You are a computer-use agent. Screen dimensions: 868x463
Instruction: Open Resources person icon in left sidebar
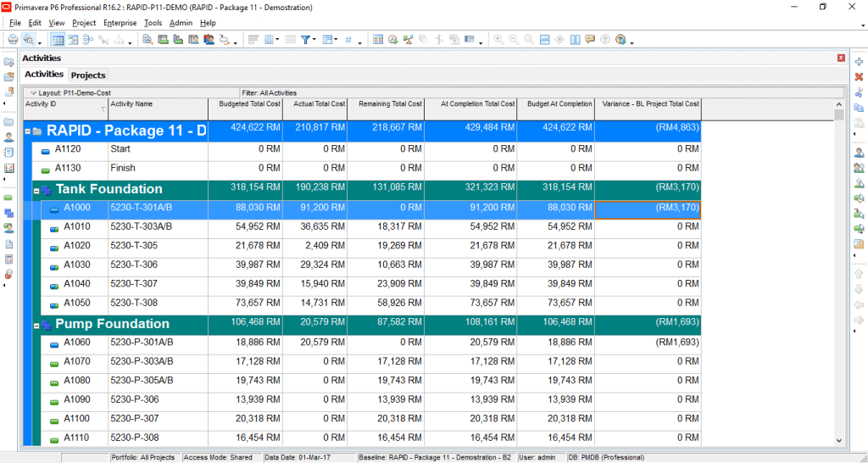[8, 137]
